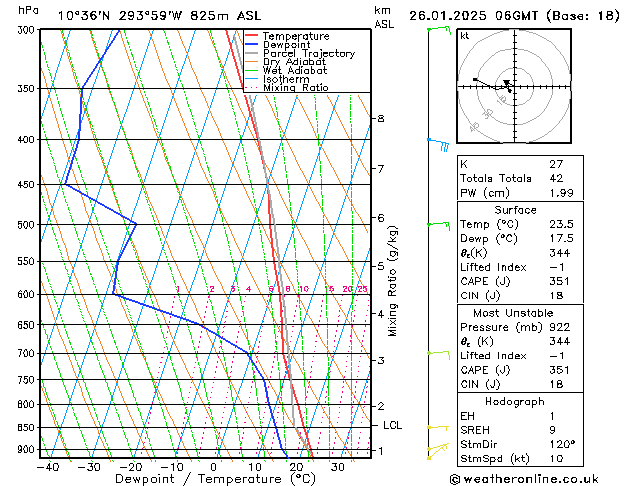Click the Most Unstable Lifted Index value -1
This screenshot has height=486, width=629.
tap(557, 356)
